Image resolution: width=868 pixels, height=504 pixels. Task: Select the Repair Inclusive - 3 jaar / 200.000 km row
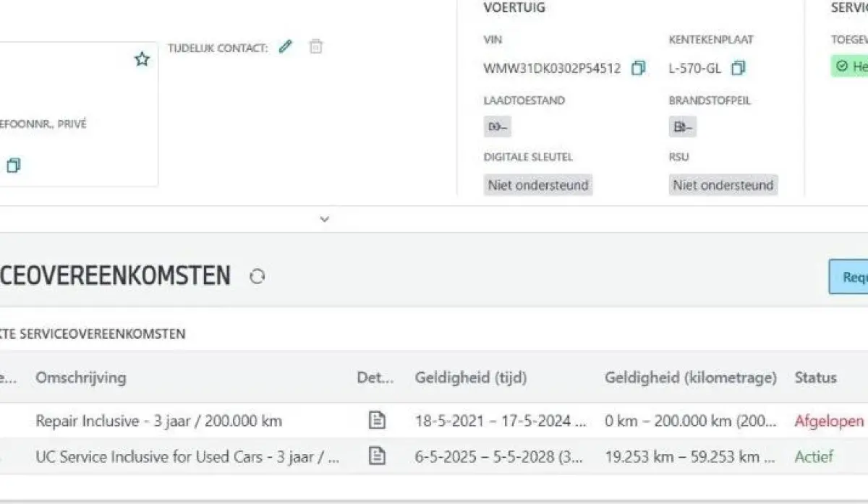tap(434, 421)
